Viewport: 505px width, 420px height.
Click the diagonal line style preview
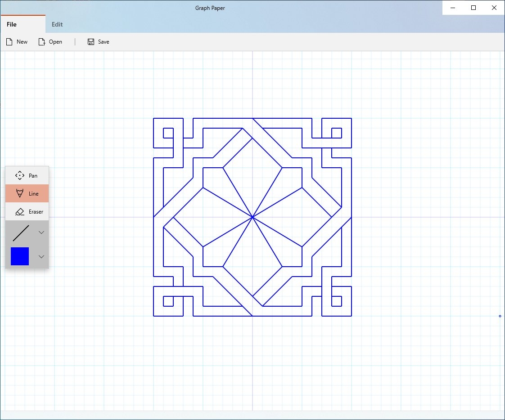pos(20,232)
